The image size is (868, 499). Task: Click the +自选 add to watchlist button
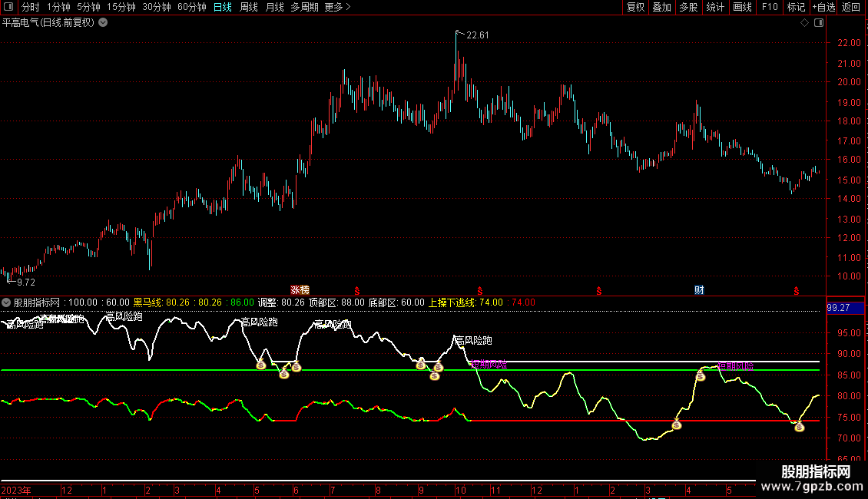click(823, 7)
